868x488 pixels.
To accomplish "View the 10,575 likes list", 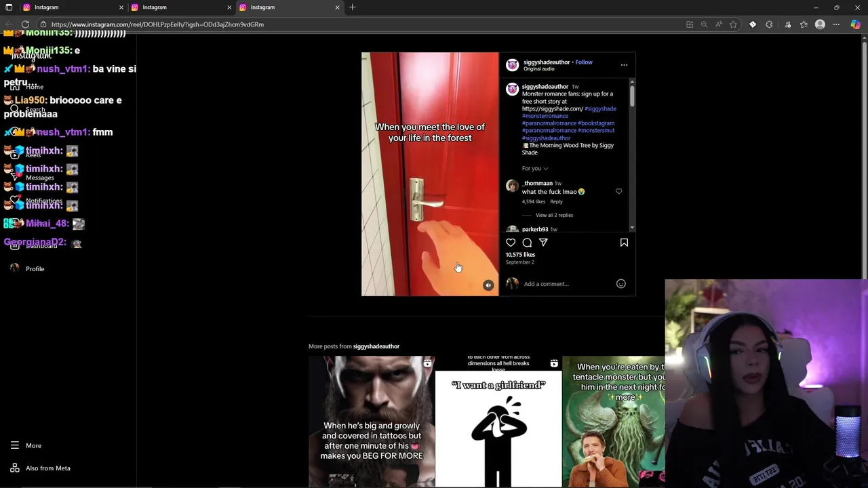I will tap(520, 255).
